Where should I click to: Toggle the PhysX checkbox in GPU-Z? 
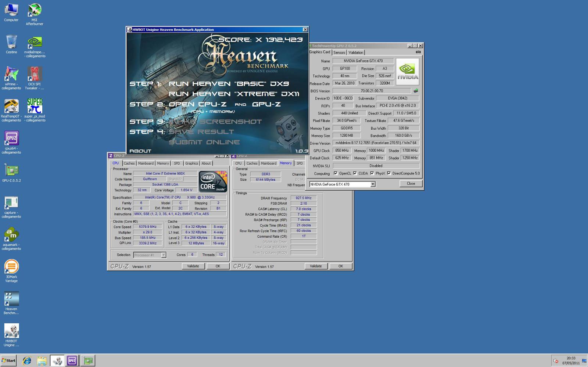(372, 173)
